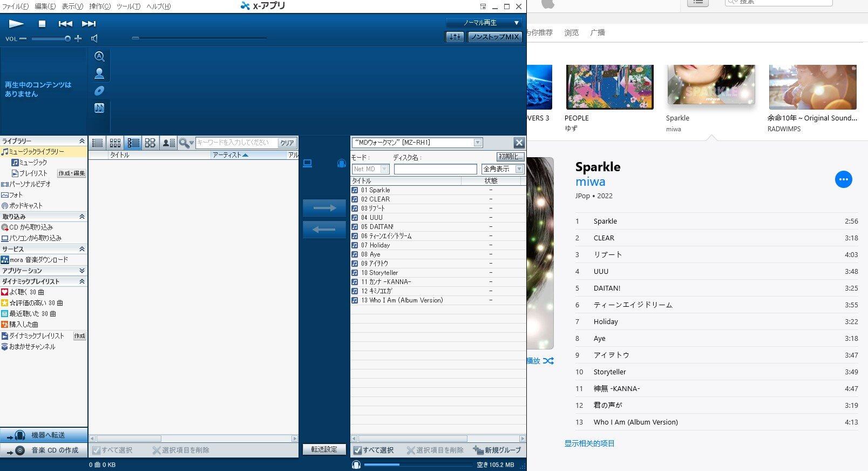The width and height of the screenshot is (868, 471).
Task: Open the ツール(T) menu
Action: tap(128, 6)
